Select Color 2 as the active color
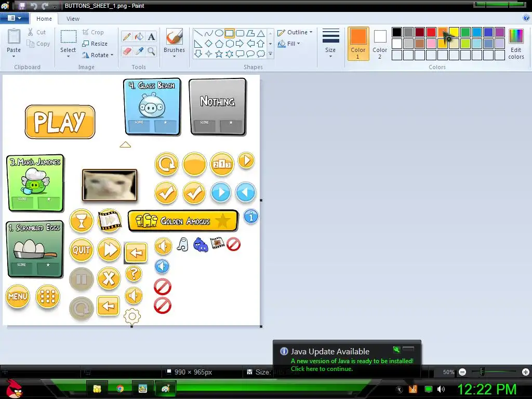The width and height of the screenshot is (532, 399). (x=380, y=44)
